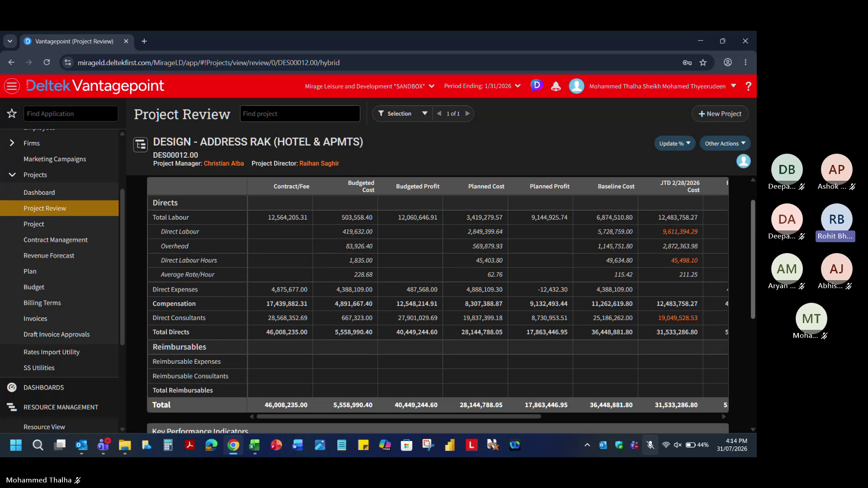Open the help question mark icon
Image resolution: width=868 pixels, height=488 pixels.
[x=748, y=86]
